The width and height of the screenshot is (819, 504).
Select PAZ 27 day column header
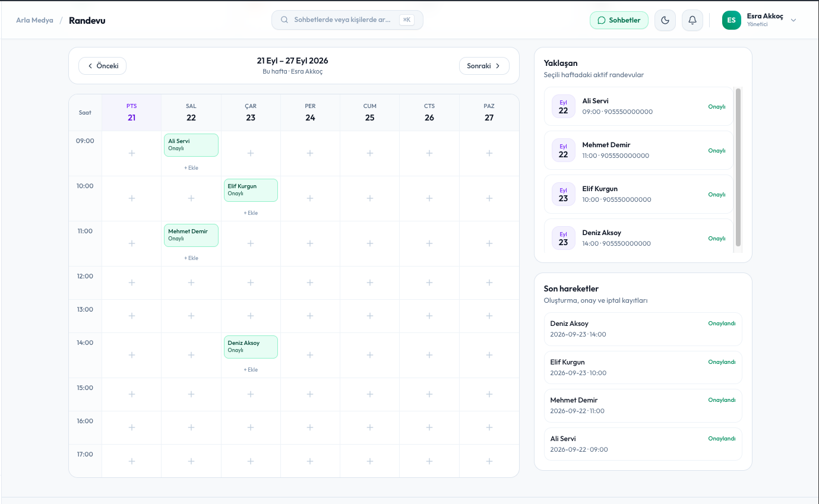(x=489, y=113)
